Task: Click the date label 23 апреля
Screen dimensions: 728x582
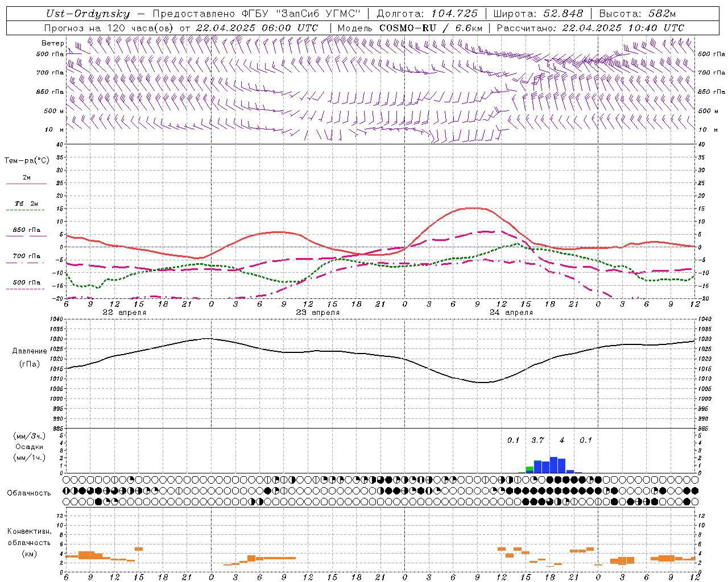Action: click(x=317, y=313)
